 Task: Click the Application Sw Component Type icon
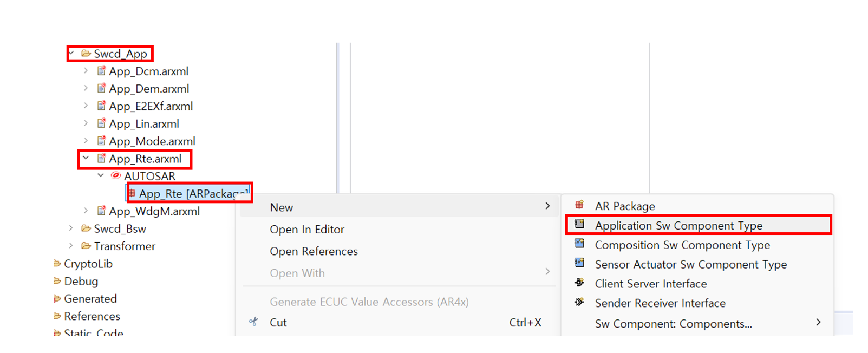579,224
